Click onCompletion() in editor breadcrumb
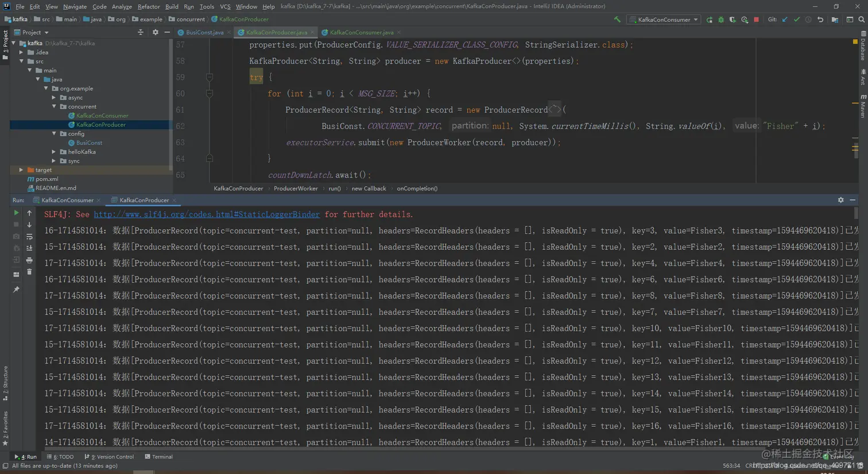868x474 pixels. 417,188
